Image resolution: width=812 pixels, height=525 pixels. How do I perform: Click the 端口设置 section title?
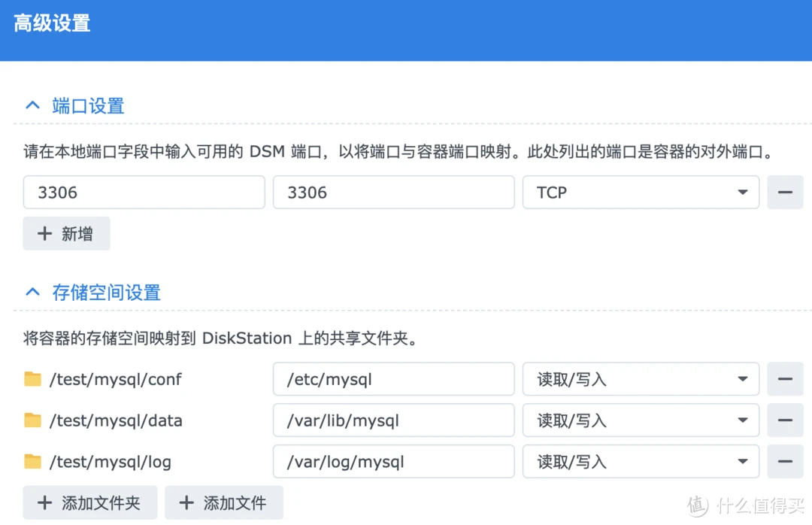coord(88,106)
